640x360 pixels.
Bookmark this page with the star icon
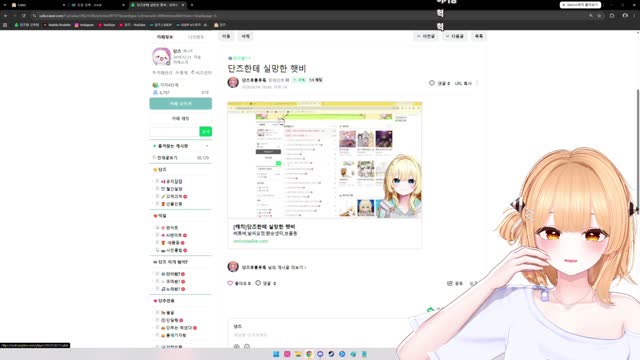pos(599,16)
